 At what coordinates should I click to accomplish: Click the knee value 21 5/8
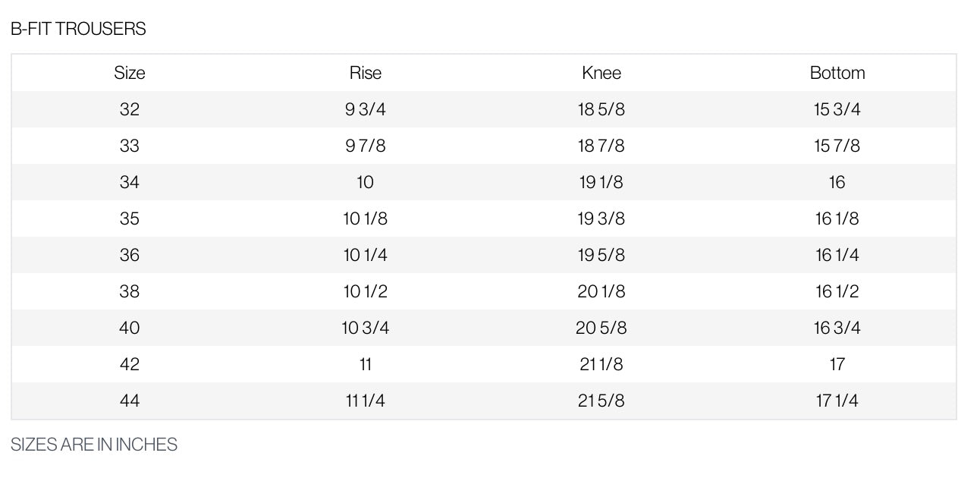point(602,401)
